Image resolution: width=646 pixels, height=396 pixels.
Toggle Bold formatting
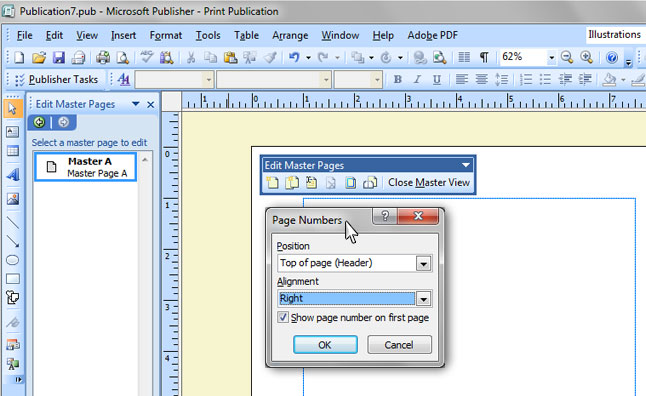coord(398,79)
